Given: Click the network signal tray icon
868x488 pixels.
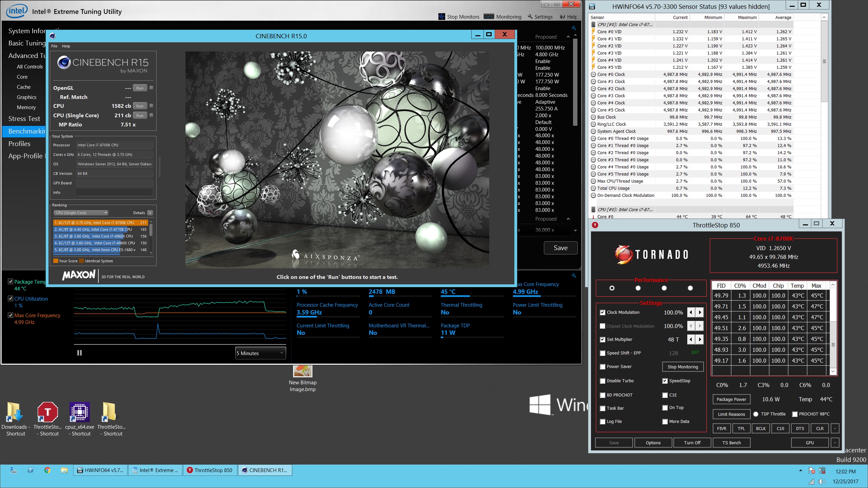Looking at the screenshot, I should [811, 482].
